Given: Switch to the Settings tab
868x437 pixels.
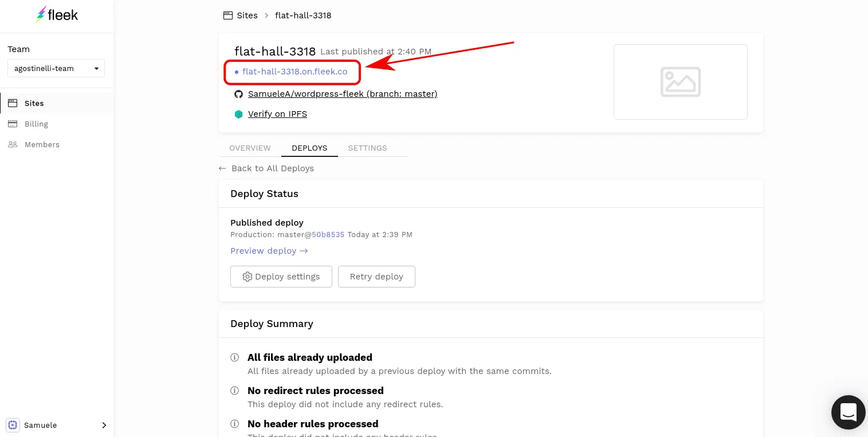Looking at the screenshot, I should pyautogui.click(x=367, y=148).
